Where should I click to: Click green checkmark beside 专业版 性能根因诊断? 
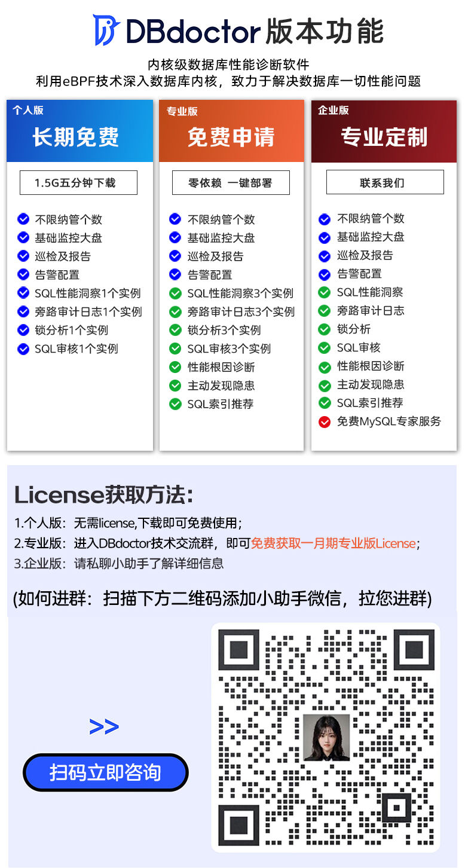pyautogui.click(x=175, y=367)
